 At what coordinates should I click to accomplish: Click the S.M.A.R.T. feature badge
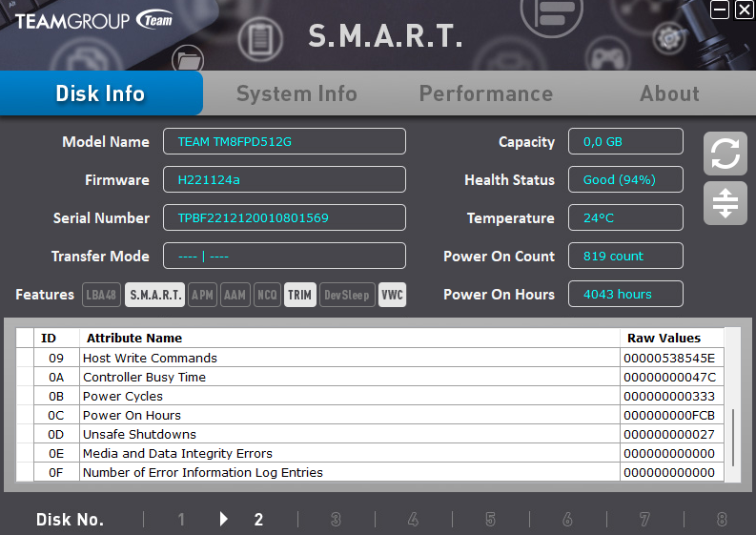click(154, 295)
